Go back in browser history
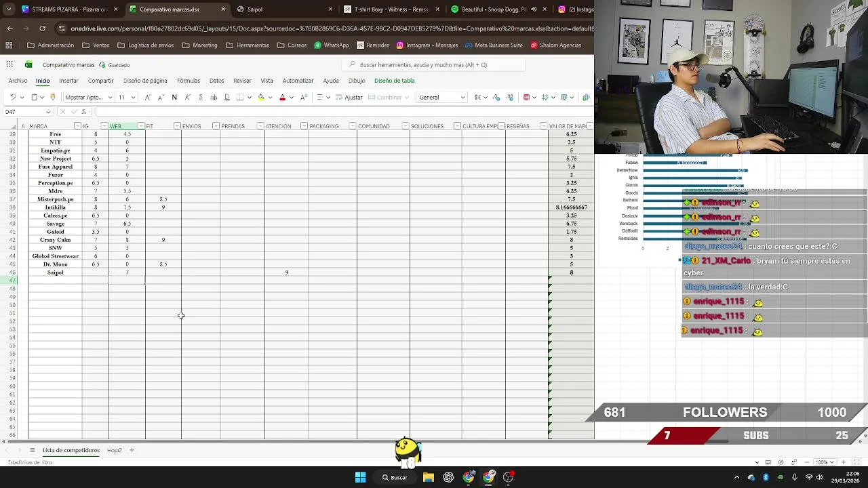The image size is (868, 488). point(9,28)
